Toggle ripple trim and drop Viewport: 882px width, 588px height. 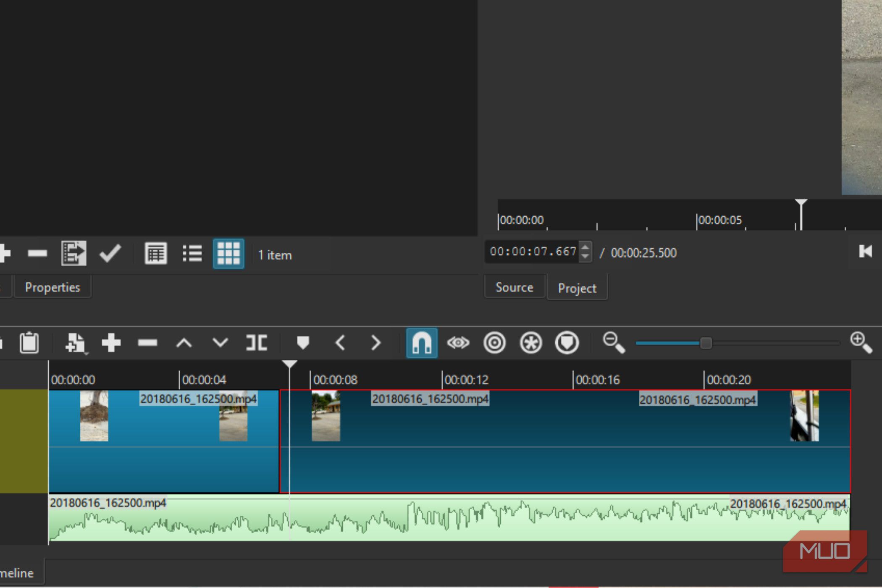pos(494,343)
